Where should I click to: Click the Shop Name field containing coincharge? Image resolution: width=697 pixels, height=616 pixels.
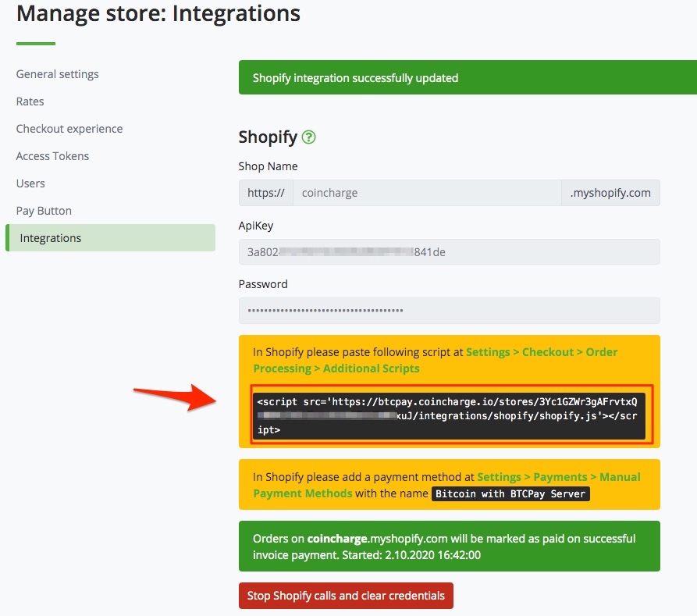[427, 193]
